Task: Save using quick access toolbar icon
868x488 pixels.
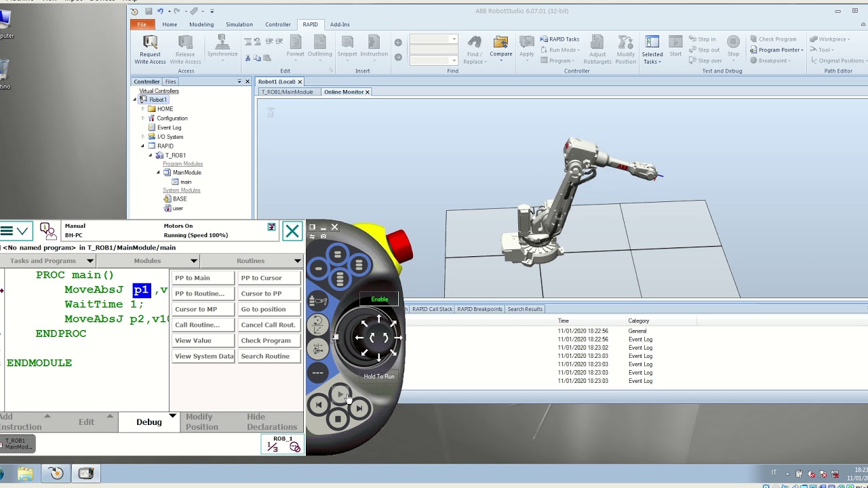Action: click(149, 11)
